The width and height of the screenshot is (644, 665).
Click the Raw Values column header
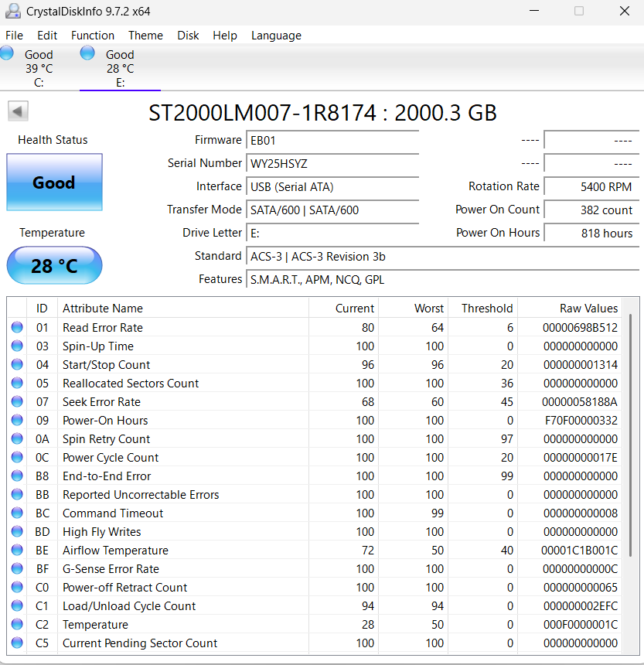[588, 309]
